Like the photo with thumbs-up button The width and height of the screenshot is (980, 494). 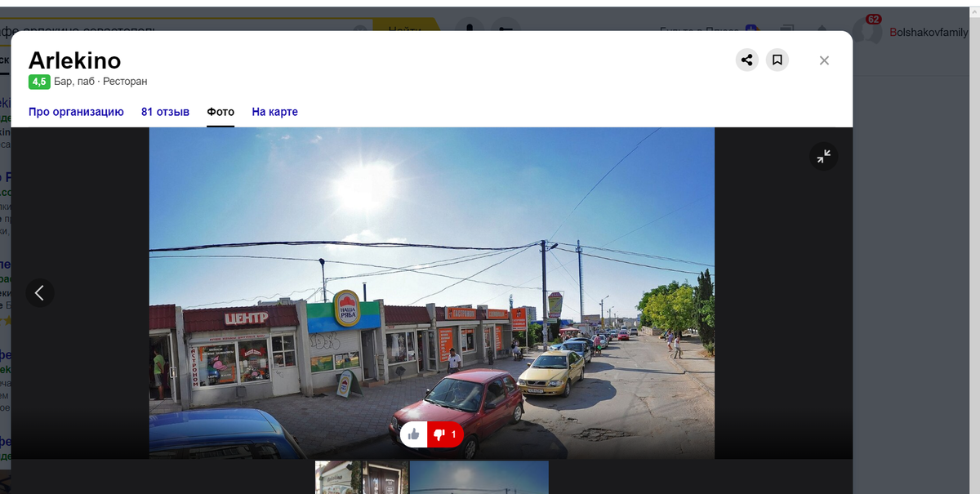(x=414, y=434)
